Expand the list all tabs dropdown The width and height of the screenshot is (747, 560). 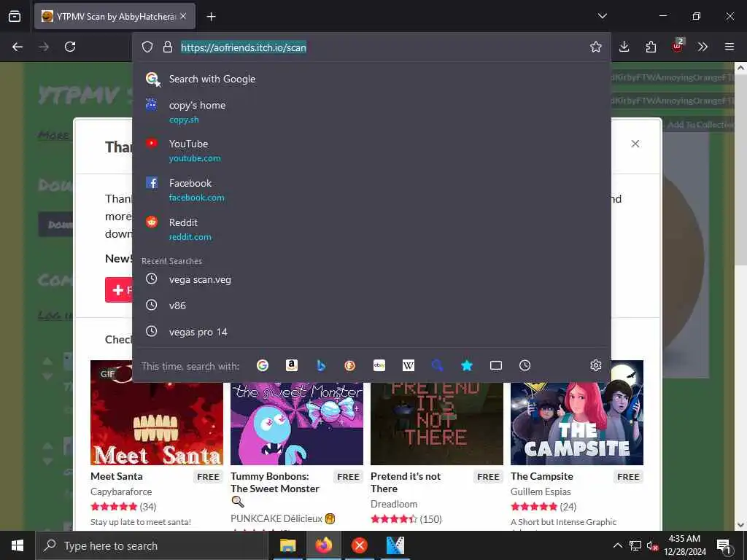pyautogui.click(x=602, y=16)
